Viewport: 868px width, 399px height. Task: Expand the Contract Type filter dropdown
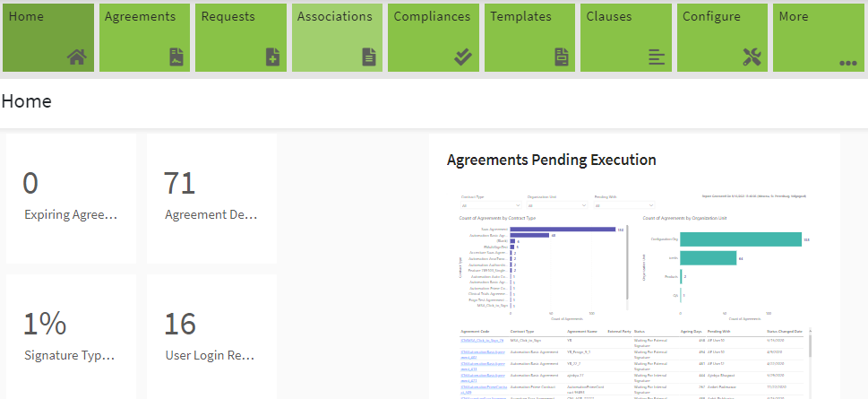[488, 205]
